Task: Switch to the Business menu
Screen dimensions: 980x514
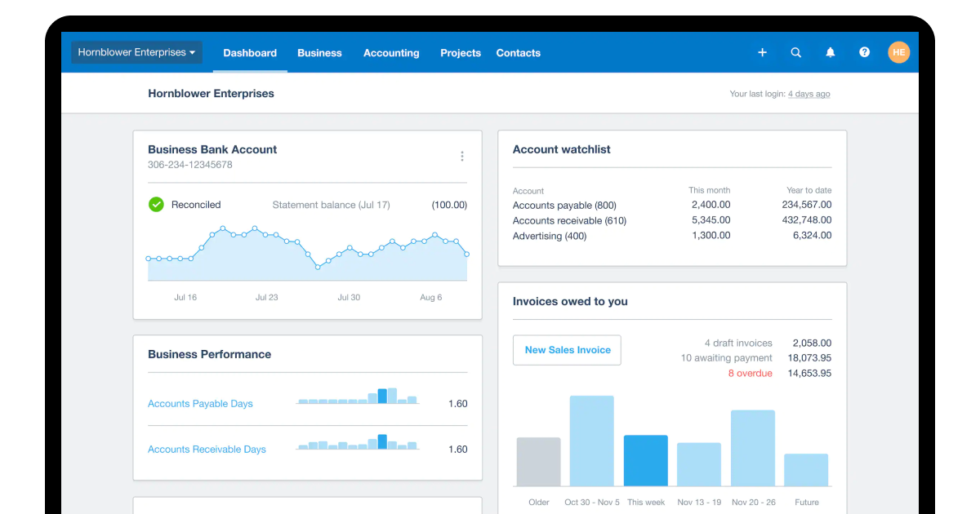Action: [319, 52]
